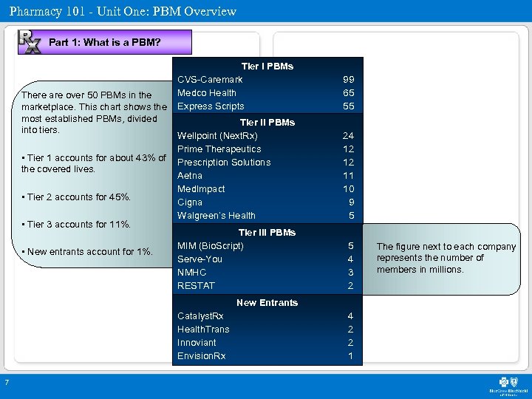
Task: Click the value 24 beside Wellpoint
Action: (349, 136)
